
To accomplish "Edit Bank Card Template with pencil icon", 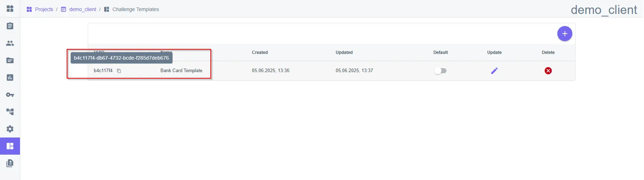I will (x=494, y=71).
